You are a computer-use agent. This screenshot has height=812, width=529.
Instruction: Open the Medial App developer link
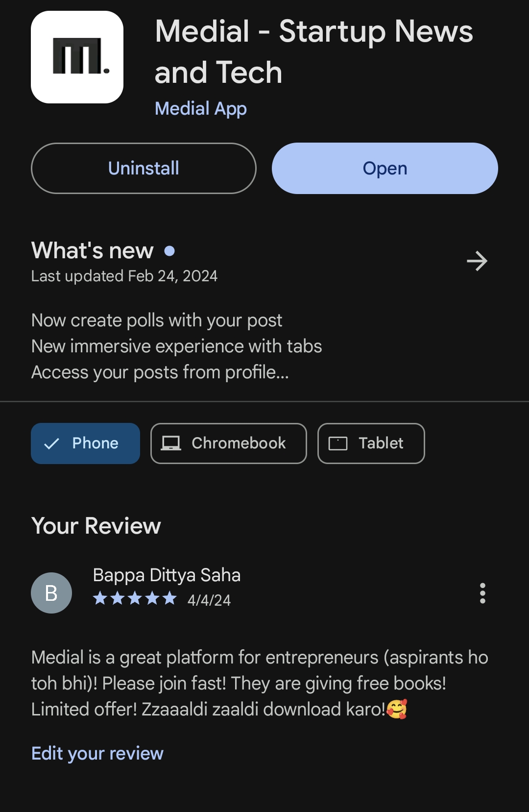pyautogui.click(x=200, y=108)
